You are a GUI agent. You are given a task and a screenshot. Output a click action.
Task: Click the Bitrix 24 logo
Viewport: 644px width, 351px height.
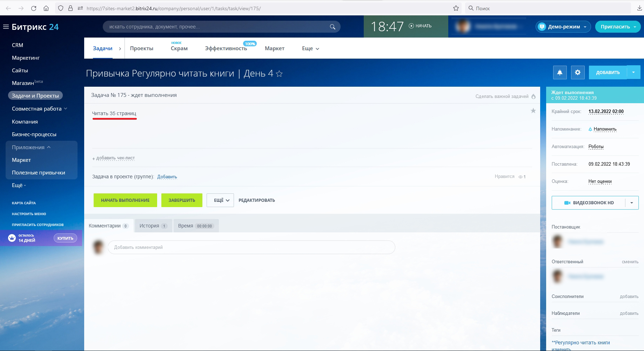click(x=35, y=27)
